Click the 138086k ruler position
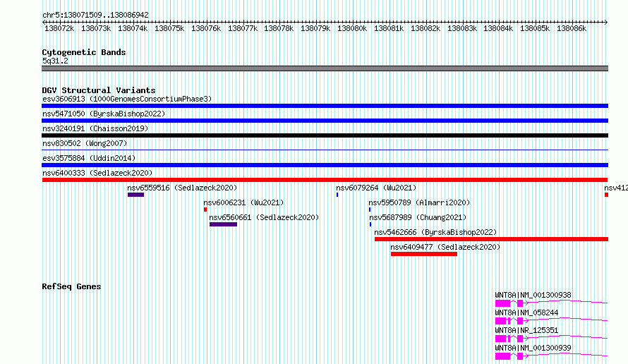Screen dimensions: 628x364 tap(572, 28)
